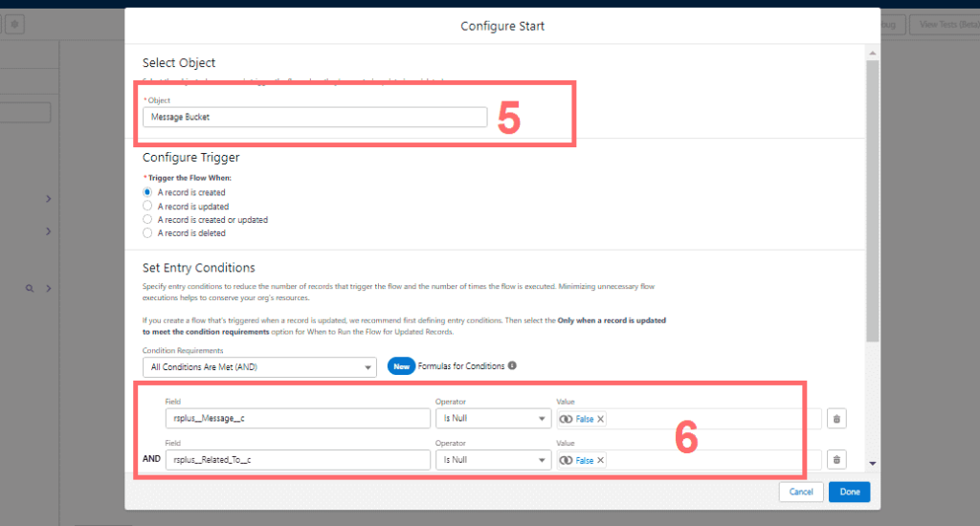Click the rsplus__Message__c Field input
Image resolution: width=980 pixels, height=526 pixels.
297,419
